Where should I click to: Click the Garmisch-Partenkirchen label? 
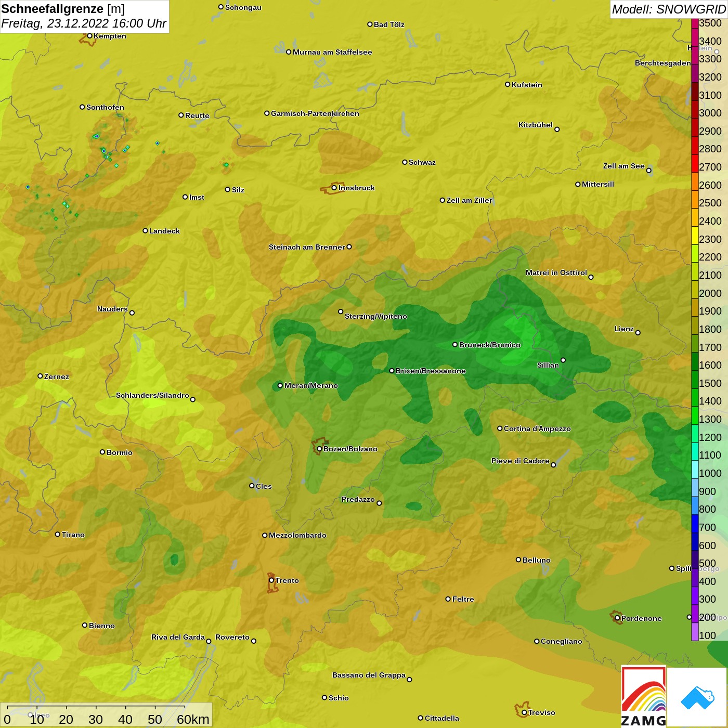click(x=315, y=113)
